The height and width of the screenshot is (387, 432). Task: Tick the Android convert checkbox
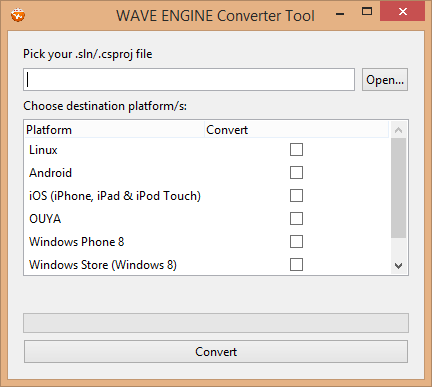tap(296, 173)
